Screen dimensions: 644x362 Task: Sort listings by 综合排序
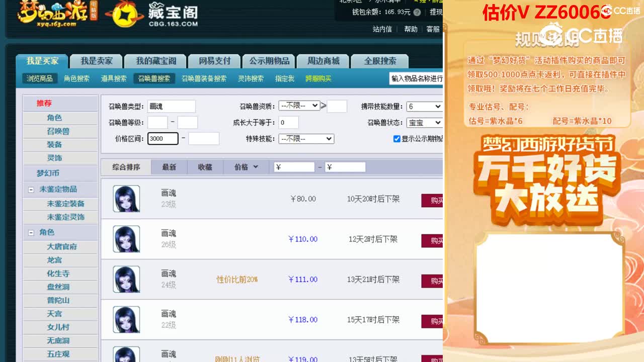(126, 167)
